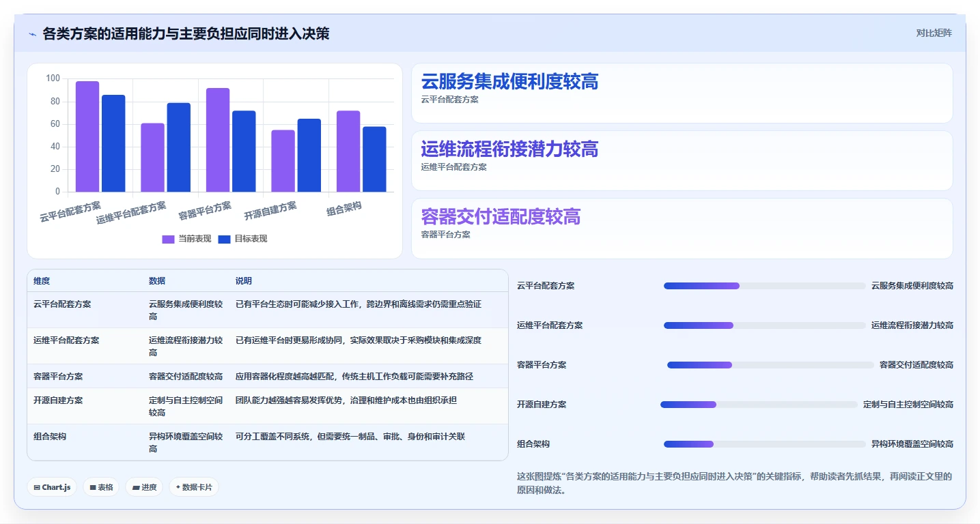The image size is (980, 524).
Task: Click the 定制与自主控制空间较高 table data cell
Action: pyautogui.click(x=186, y=407)
